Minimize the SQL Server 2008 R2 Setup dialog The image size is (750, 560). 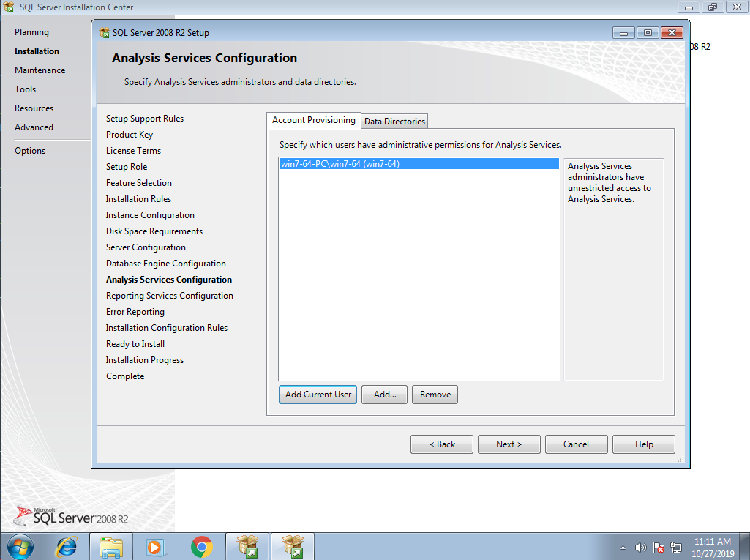click(623, 32)
